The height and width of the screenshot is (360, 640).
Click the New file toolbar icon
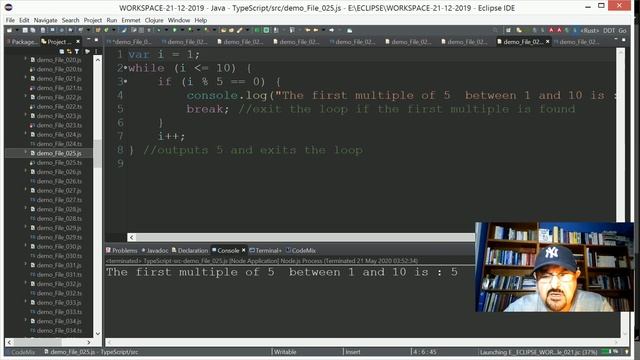tap(9, 30)
